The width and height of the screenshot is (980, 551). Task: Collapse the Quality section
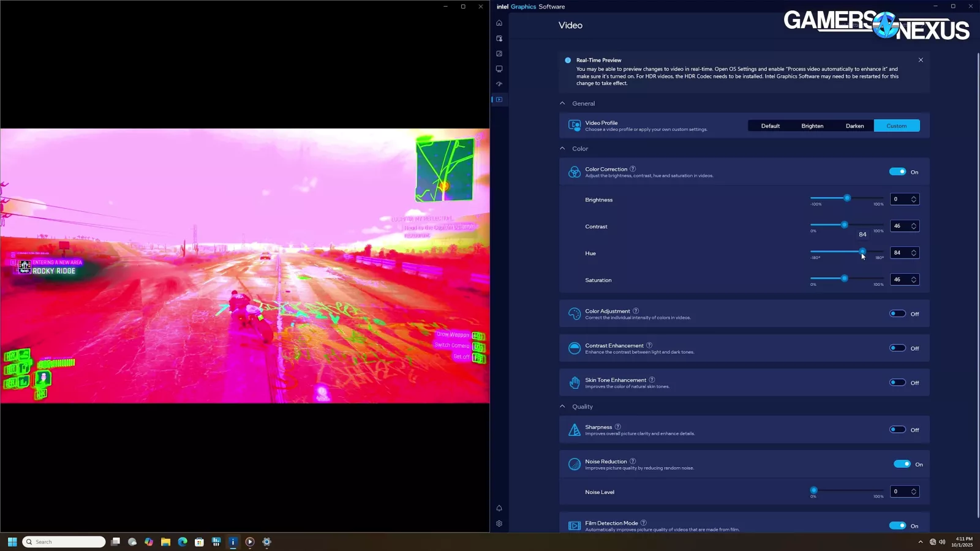coord(562,407)
